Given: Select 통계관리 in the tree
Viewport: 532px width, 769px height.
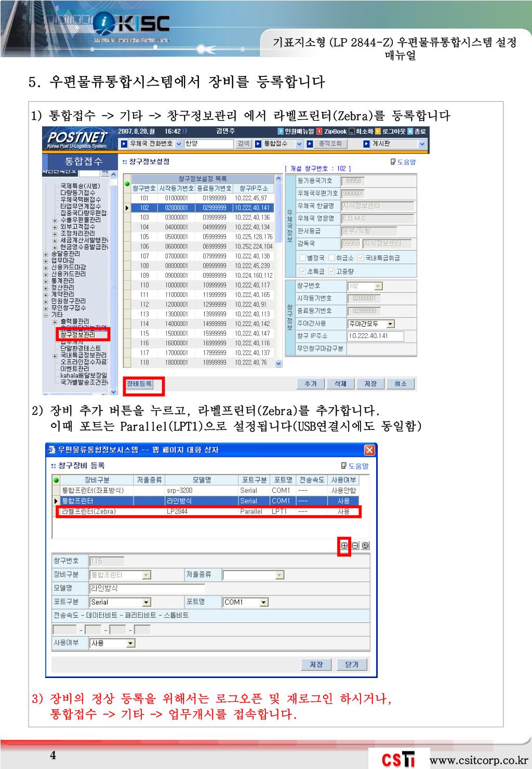Looking at the screenshot, I should [x=62, y=281].
